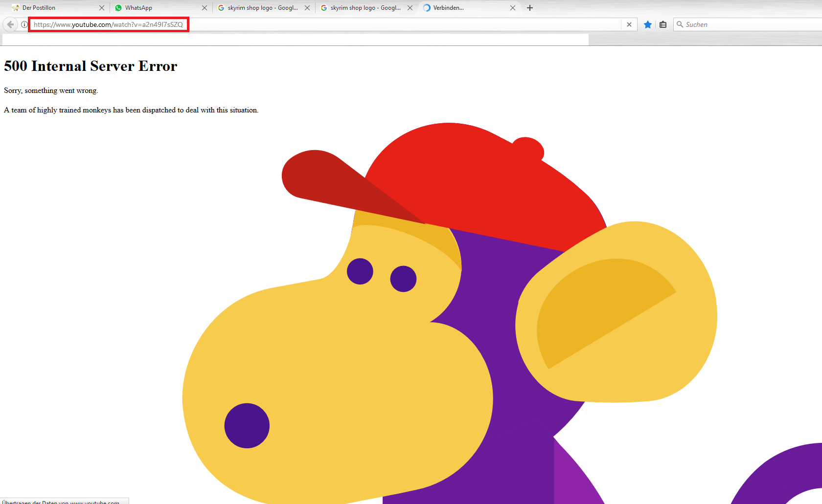Image resolution: width=822 pixels, height=504 pixels.
Task: Close the WhatsApp tab
Action: click(x=205, y=8)
